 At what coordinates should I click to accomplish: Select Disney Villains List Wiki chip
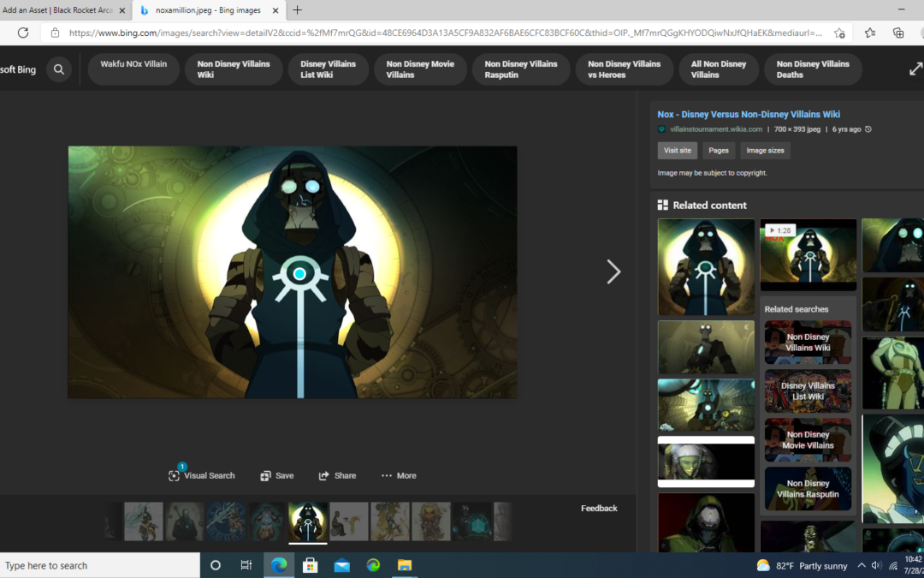[x=329, y=69]
